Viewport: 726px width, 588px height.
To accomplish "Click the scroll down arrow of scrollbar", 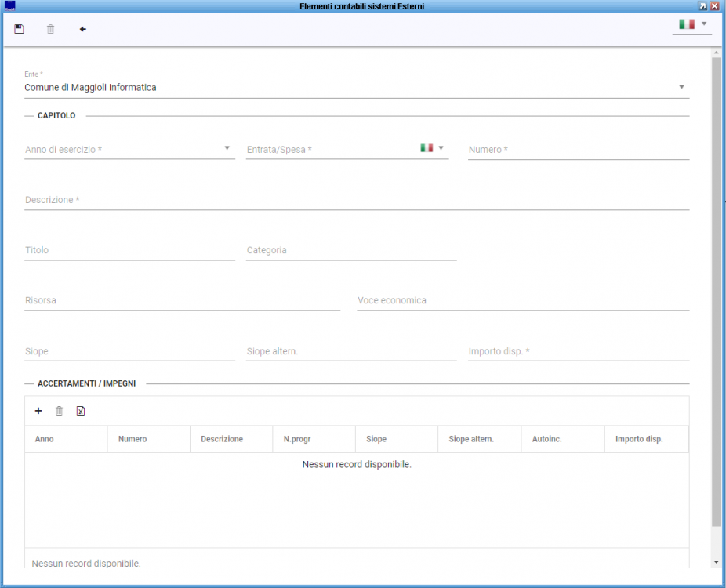I will coord(715,562).
